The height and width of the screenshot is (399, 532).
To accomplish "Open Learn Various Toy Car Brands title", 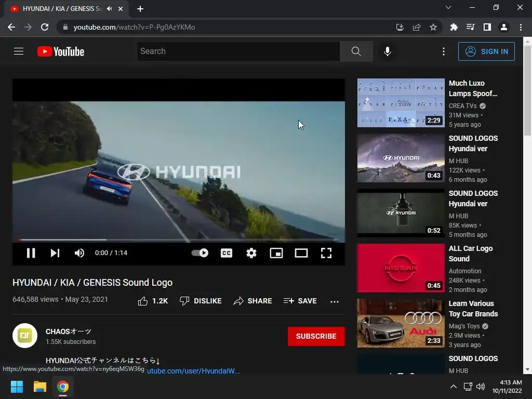I will [473, 309].
